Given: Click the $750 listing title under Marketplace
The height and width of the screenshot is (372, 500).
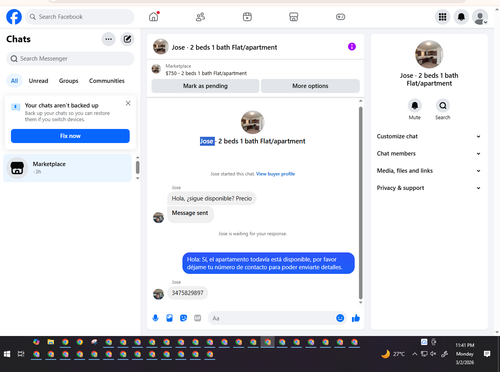Looking at the screenshot, I should click(206, 73).
